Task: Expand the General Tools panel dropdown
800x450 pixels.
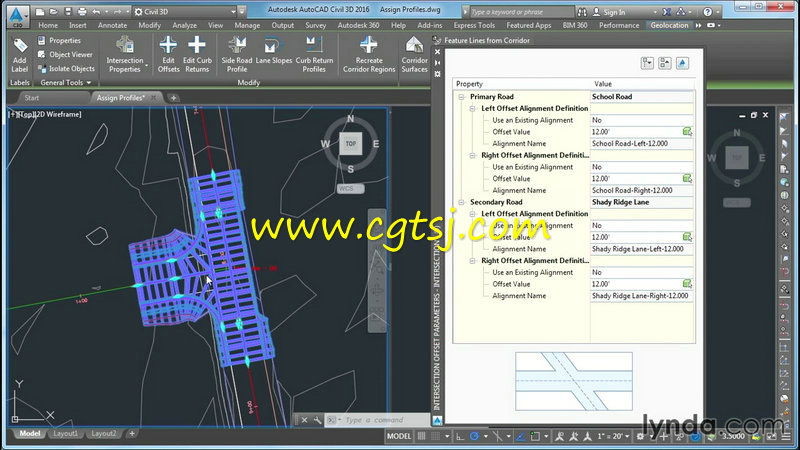Action: point(66,83)
